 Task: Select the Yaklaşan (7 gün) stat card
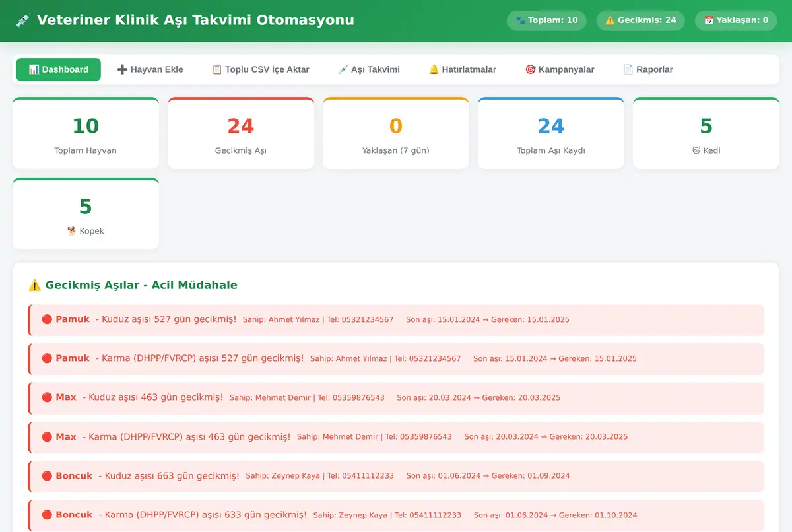click(396, 133)
